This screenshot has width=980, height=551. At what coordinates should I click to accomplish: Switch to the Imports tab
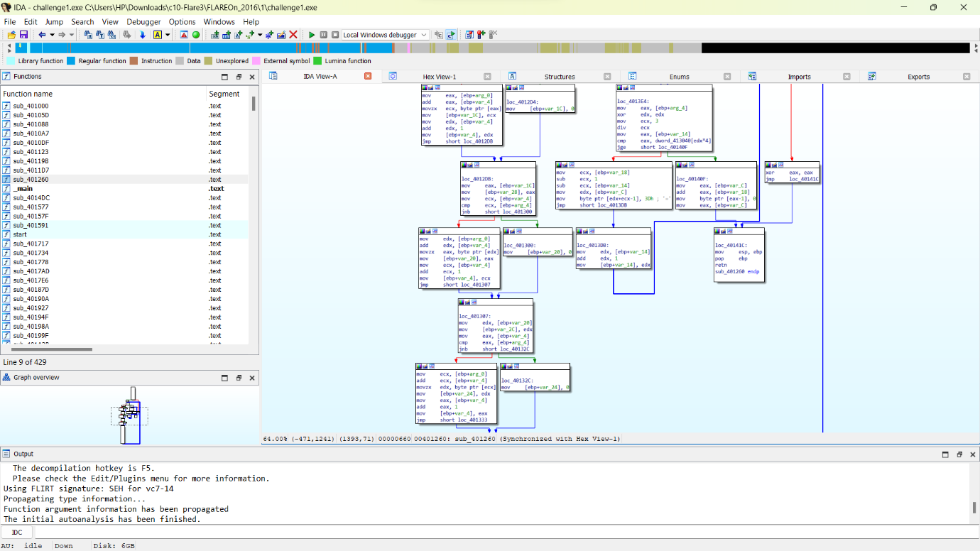[x=799, y=77]
